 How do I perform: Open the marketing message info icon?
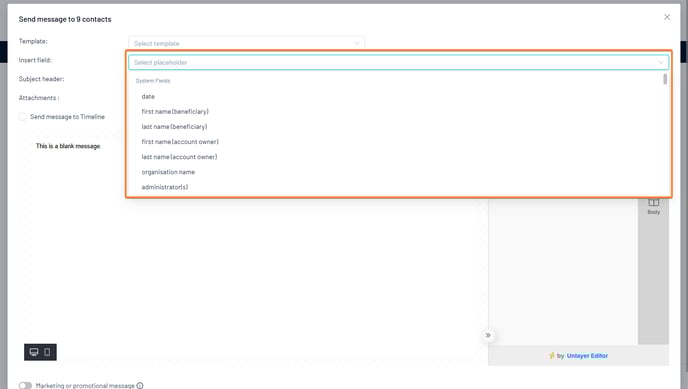140,385
